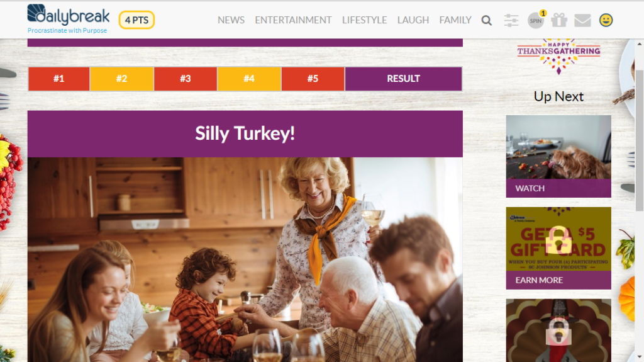Switch to question #1 tab
The image size is (644, 362).
(x=59, y=79)
